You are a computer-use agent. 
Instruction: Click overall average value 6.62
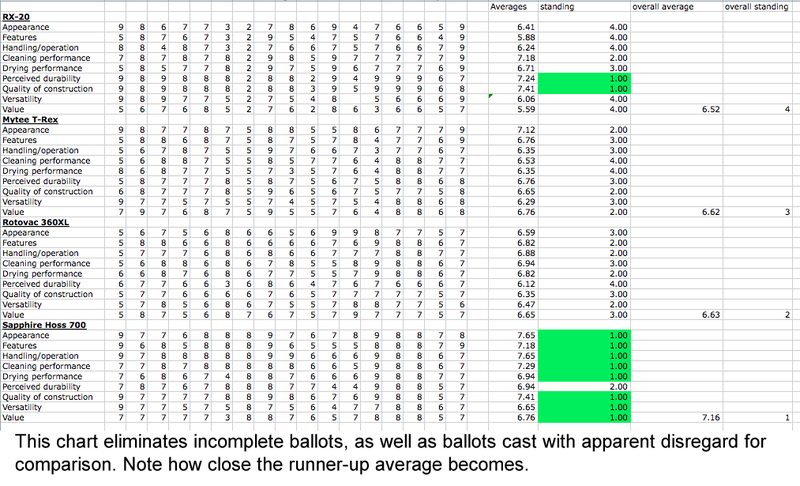pyautogui.click(x=711, y=212)
